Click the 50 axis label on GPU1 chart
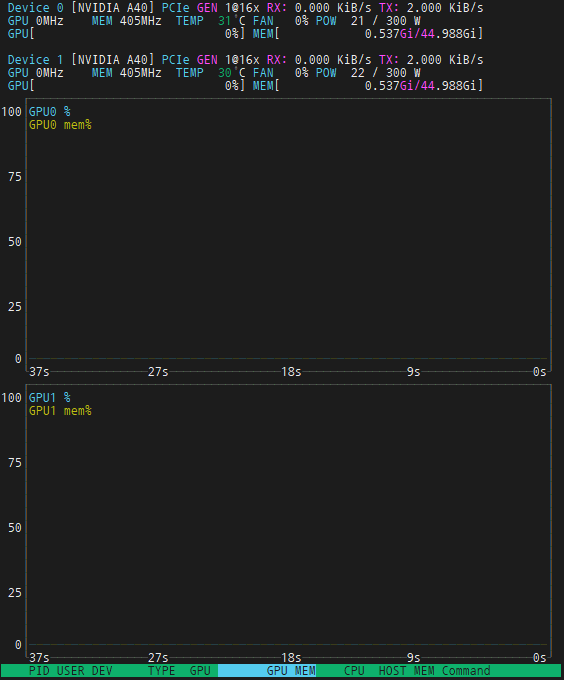 (x=15, y=528)
